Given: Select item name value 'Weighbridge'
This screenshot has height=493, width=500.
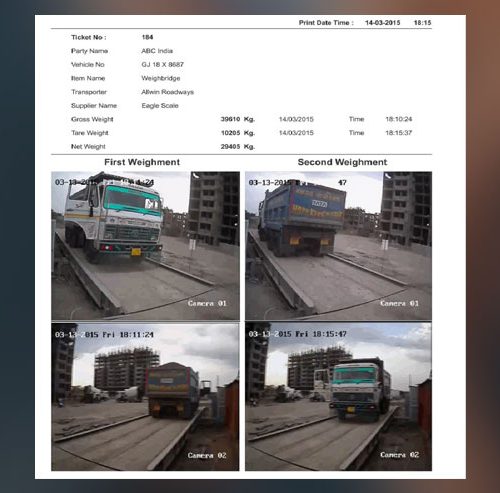Looking at the screenshot, I should tap(161, 78).
